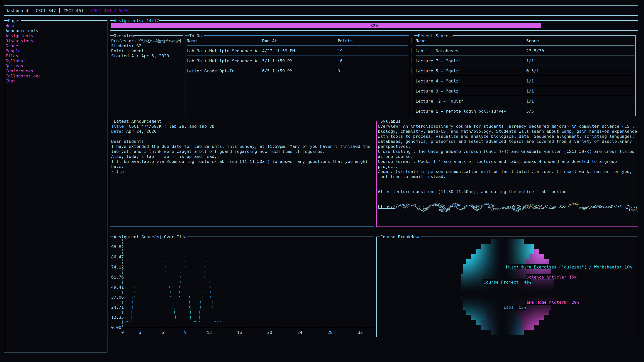Viewport: 644px width, 362px height.
Task: Open the Grades page
Action: click(x=13, y=46)
